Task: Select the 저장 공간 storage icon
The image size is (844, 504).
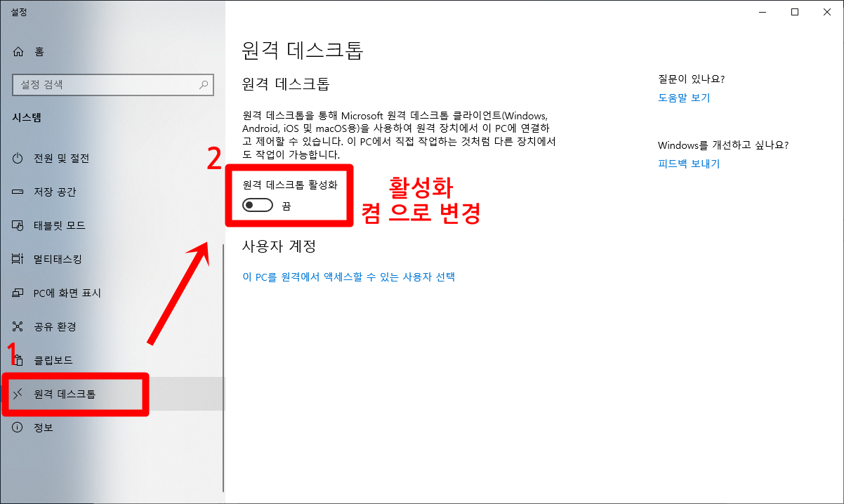Action: (x=18, y=192)
